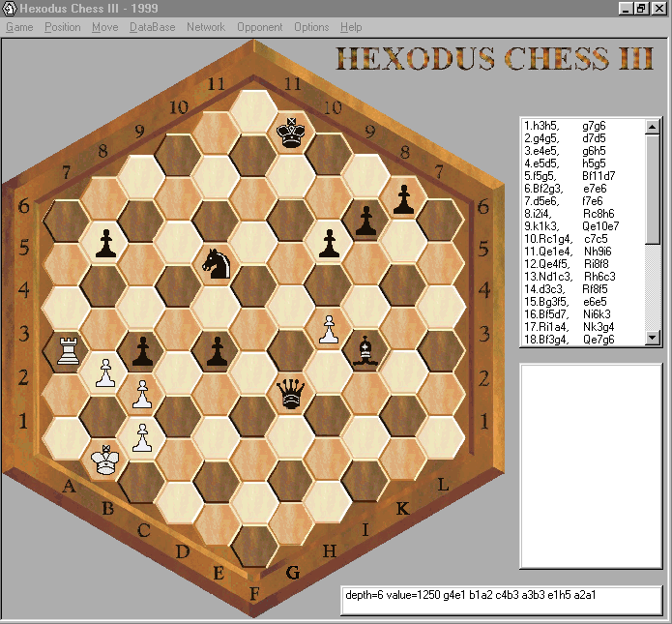Click move '3.e4e5,' in the move list
Viewport: 672px width, 624px height.
[541, 151]
